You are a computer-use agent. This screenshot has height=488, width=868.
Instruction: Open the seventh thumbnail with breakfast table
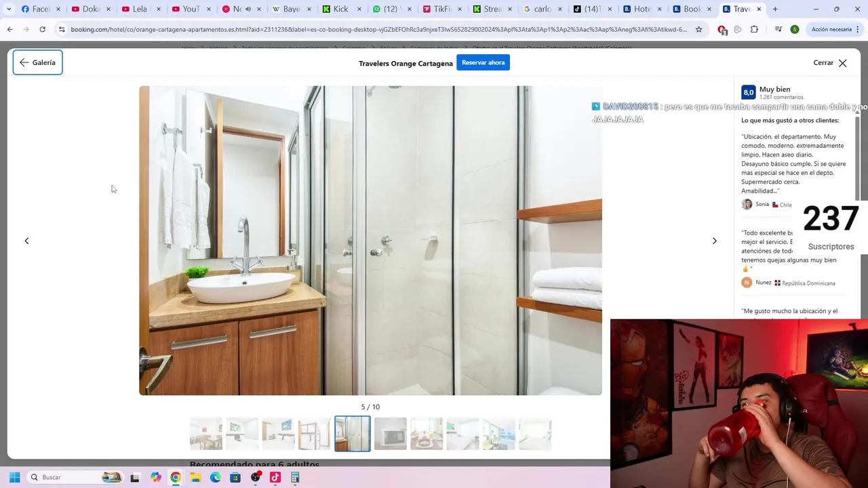427,434
